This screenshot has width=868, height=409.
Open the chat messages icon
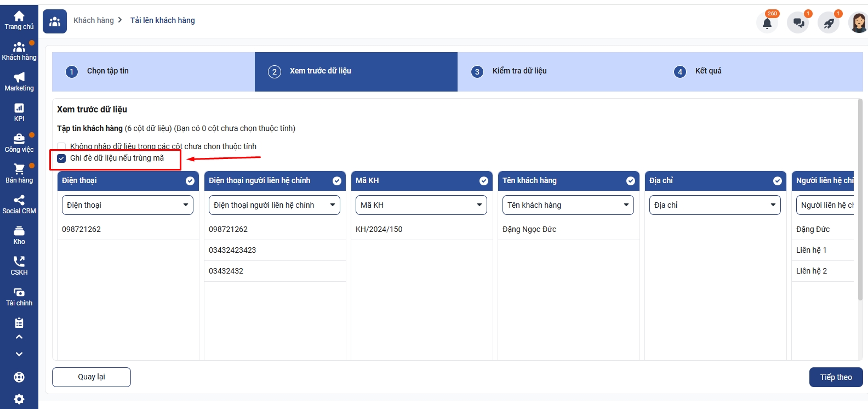798,23
